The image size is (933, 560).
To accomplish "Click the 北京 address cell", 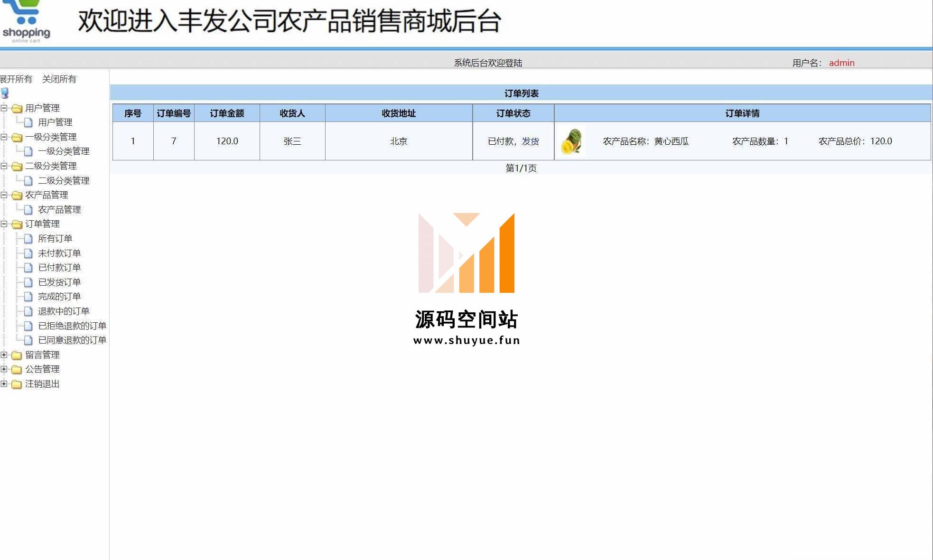I will coord(399,141).
